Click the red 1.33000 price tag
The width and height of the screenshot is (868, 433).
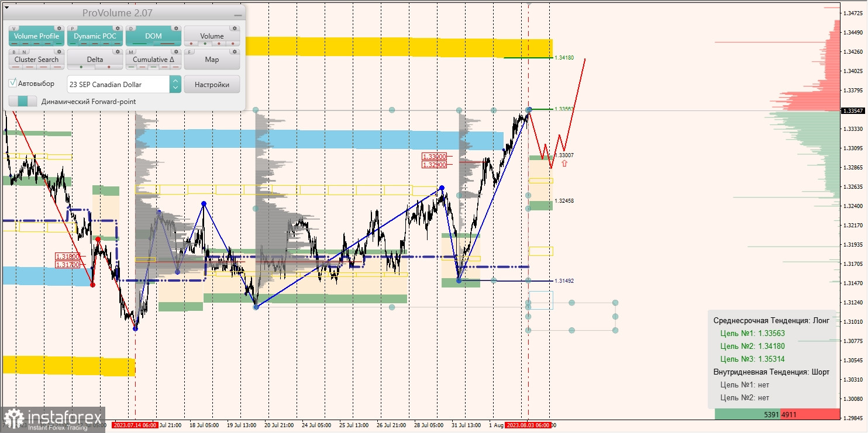[x=434, y=157]
